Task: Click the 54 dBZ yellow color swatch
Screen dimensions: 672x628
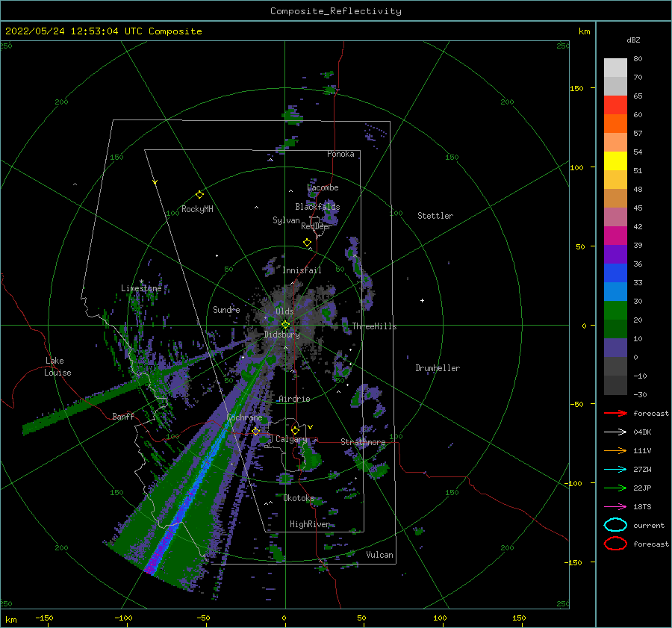Action: tap(615, 161)
